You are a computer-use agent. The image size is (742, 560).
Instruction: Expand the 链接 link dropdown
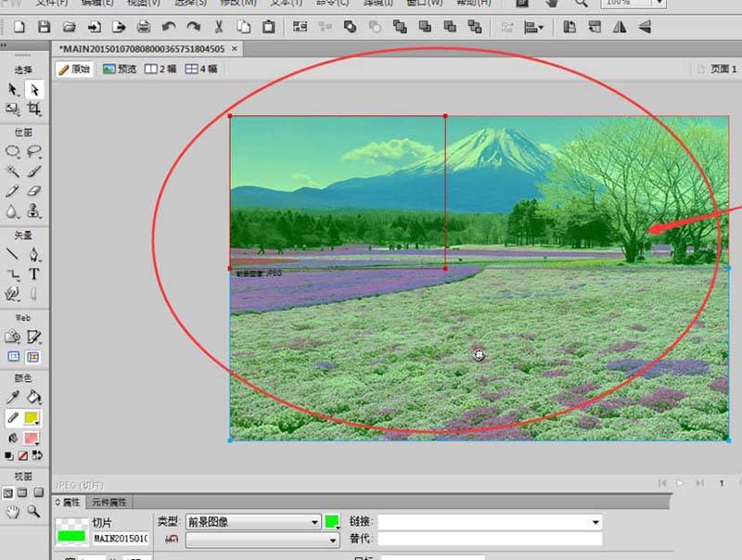tap(595, 522)
